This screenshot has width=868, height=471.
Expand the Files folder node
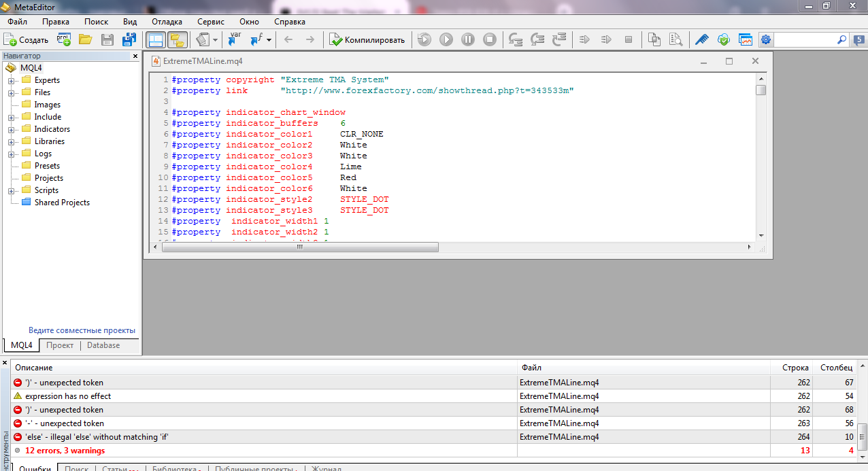point(12,92)
